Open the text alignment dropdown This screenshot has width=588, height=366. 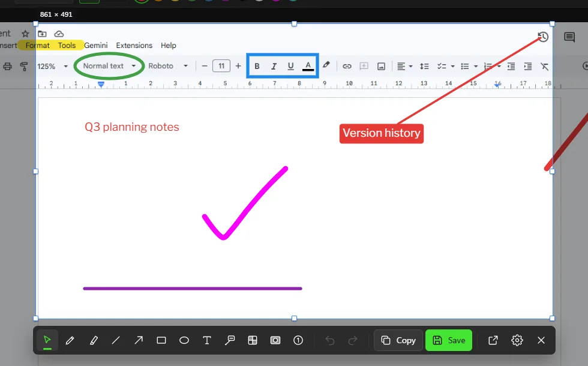404,67
